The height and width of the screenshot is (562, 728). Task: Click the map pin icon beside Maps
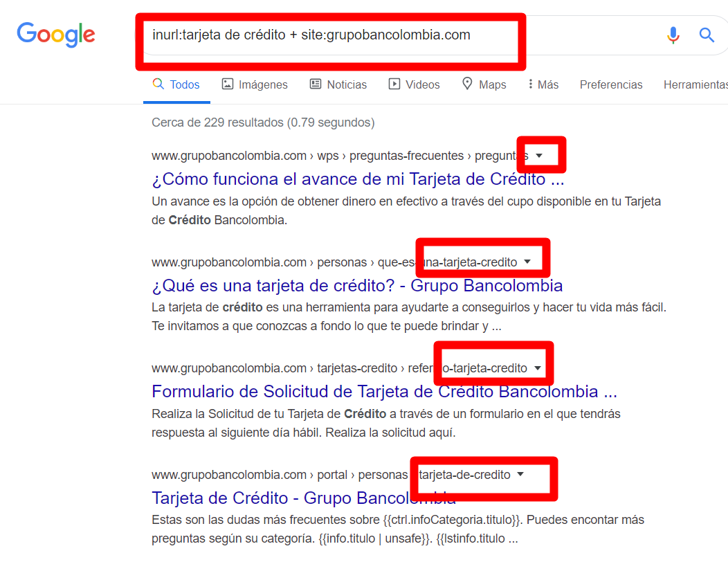(467, 84)
